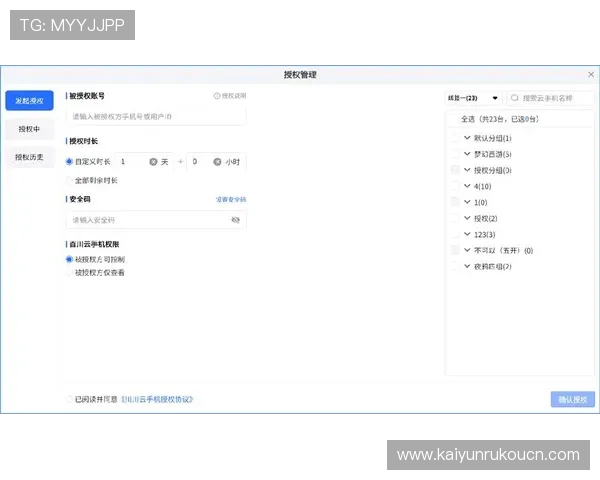Tick the 全选 select-all checkbox
600x480 pixels.
(x=454, y=119)
